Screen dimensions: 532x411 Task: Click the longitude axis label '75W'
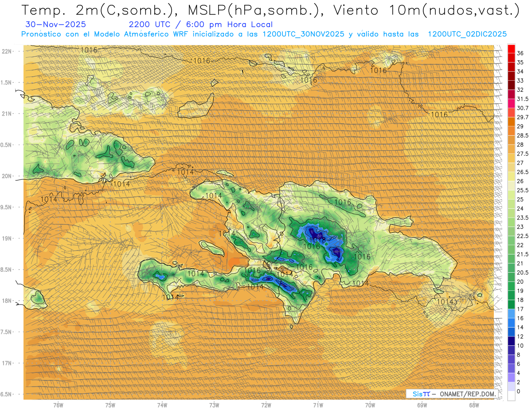110,405
